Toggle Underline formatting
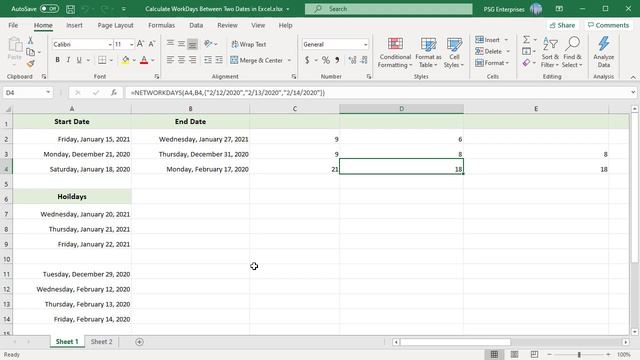The width and height of the screenshot is (640, 360). click(x=79, y=60)
